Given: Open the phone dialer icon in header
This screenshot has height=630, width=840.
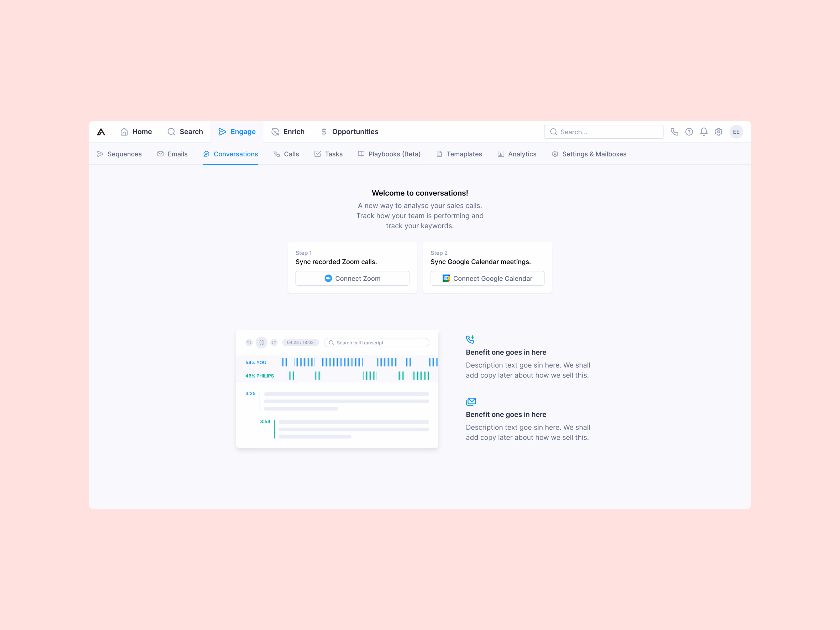Looking at the screenshot, I should click(x=674, y=132).
